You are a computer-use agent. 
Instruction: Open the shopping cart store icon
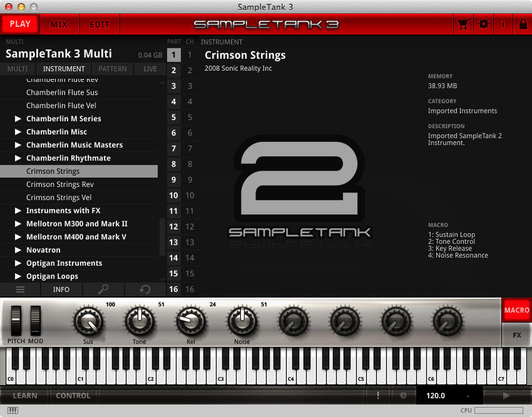463,24
